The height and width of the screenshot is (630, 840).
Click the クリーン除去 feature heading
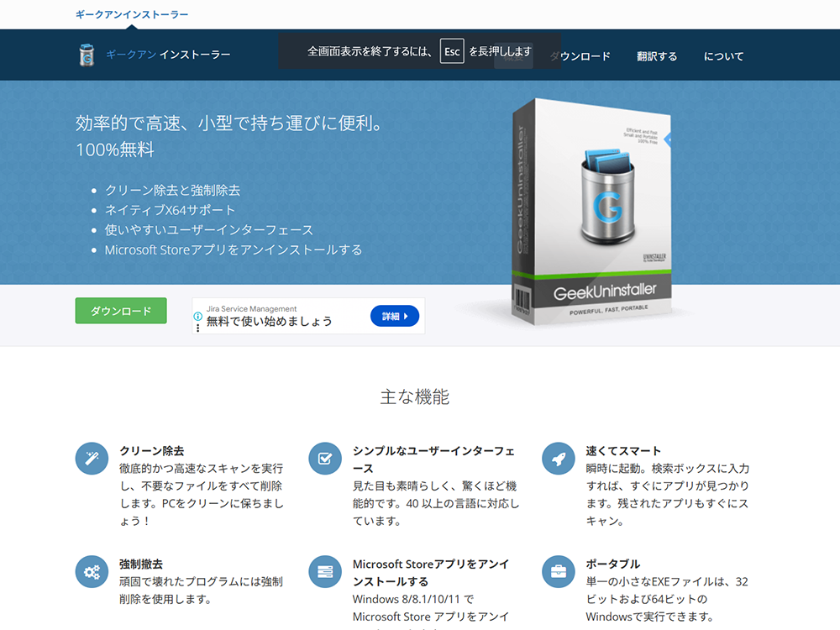151,450
